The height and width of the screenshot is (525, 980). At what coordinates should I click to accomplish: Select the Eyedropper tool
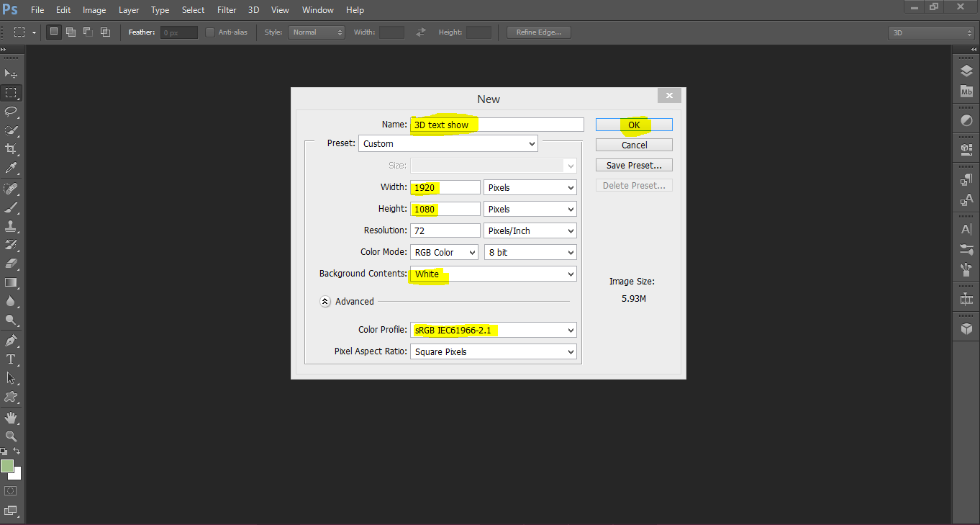(x=11, y=168)
